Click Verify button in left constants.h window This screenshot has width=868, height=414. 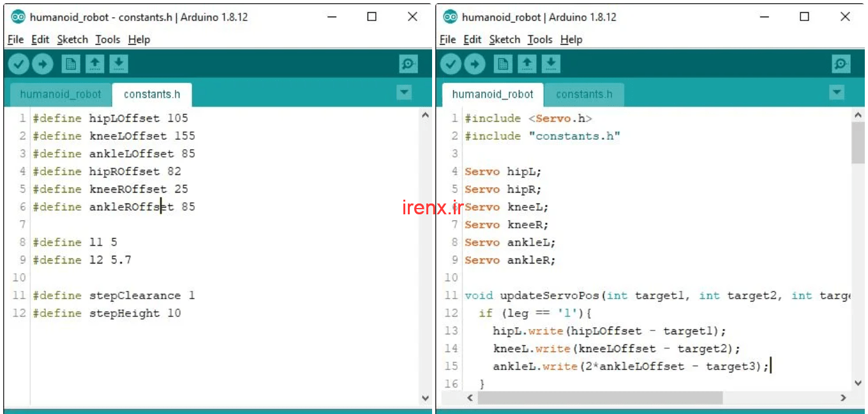pyautogui.click(x=19, y=64)
